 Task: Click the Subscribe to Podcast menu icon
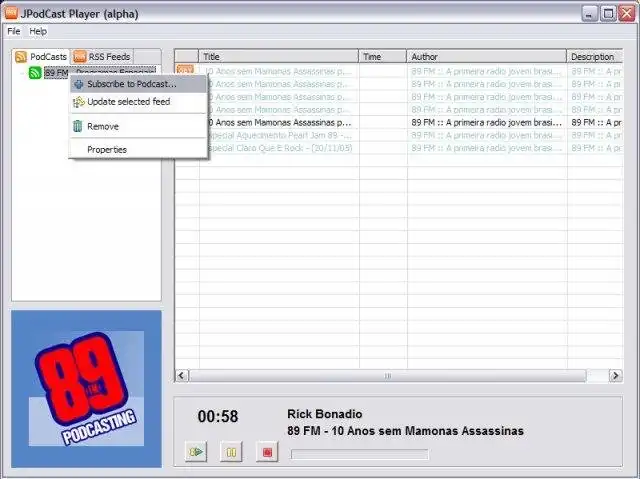79,84
